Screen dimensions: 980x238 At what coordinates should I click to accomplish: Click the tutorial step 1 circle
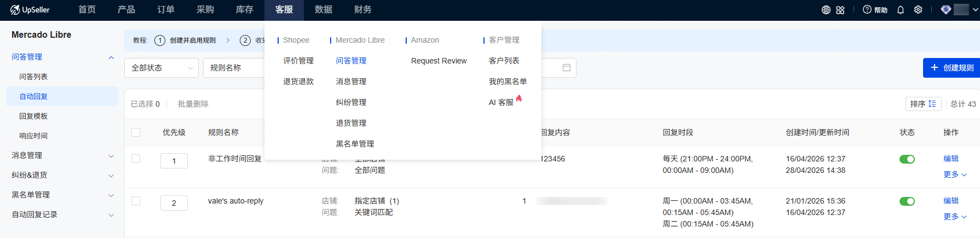point(160,40)
